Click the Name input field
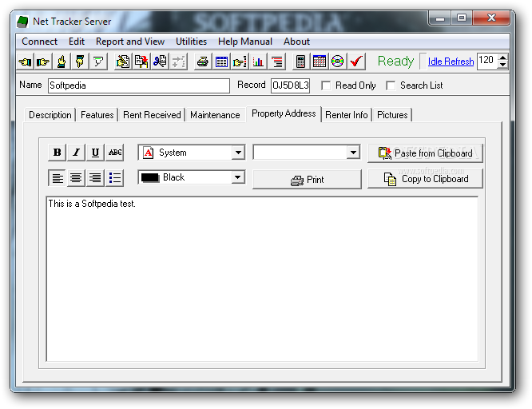This screenshot has height=409, width=532. pyautogui.click(x=139, y=85)
